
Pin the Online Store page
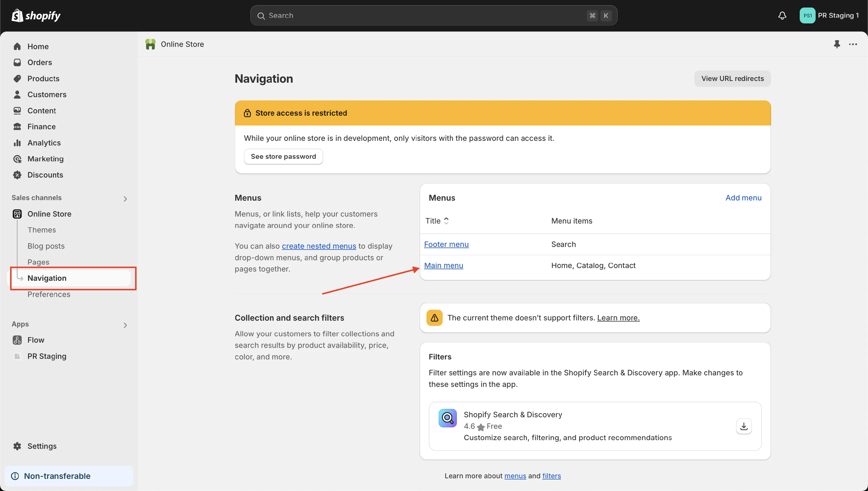[x=837, y=44]
